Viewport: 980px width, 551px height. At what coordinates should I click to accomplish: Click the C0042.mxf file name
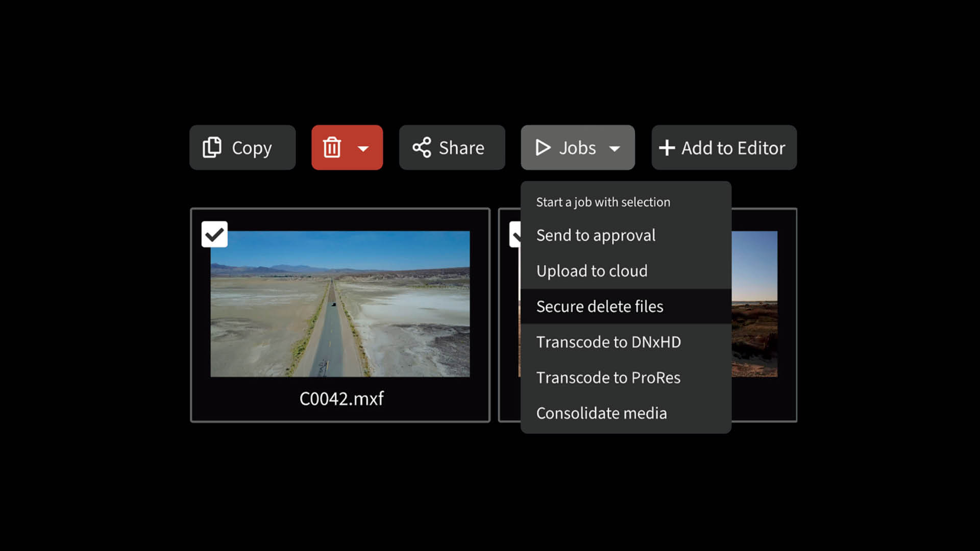pyautogui.click(x=341, y=398)
